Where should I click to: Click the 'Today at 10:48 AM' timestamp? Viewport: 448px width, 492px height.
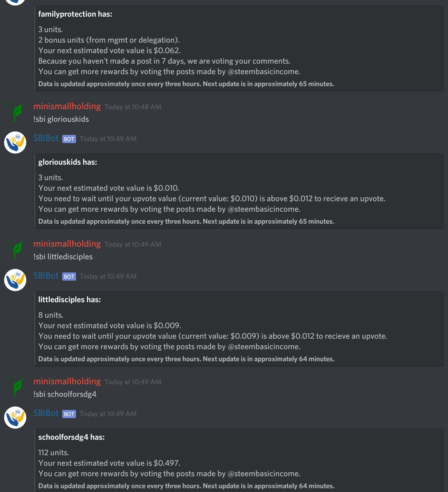tap(133, 107)
